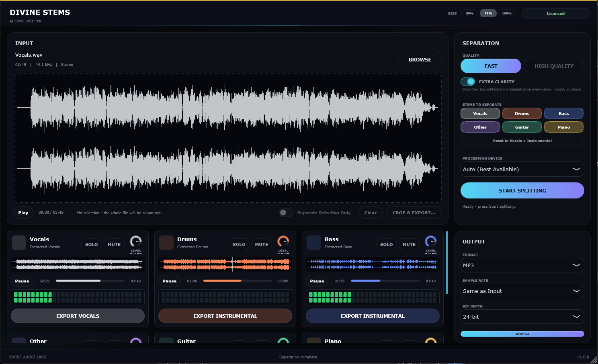Click the Vocals stem level meter
This screenshot has width=598, height=364.
point(78,297)
